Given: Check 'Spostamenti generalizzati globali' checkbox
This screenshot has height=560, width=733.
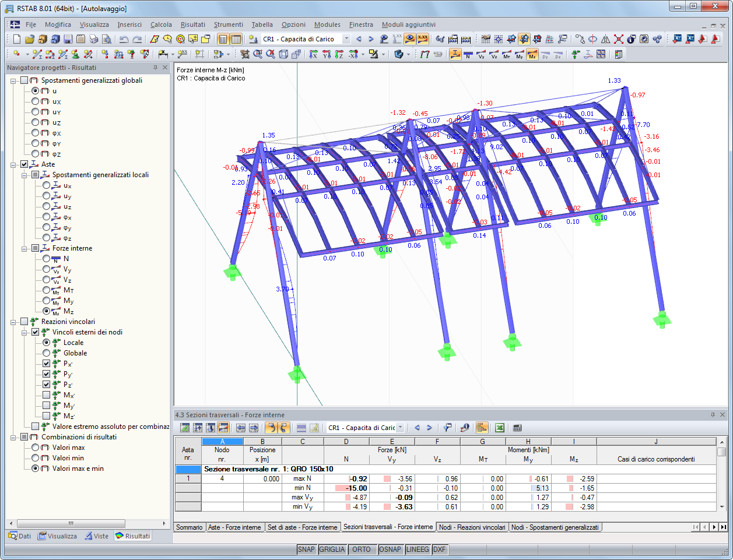Looking at the screenshot, I should 24,80.
